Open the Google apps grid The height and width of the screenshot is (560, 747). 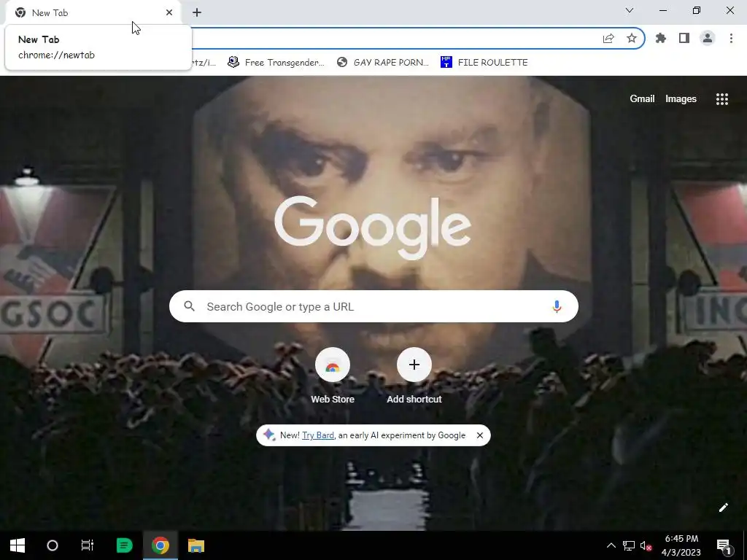722,99
